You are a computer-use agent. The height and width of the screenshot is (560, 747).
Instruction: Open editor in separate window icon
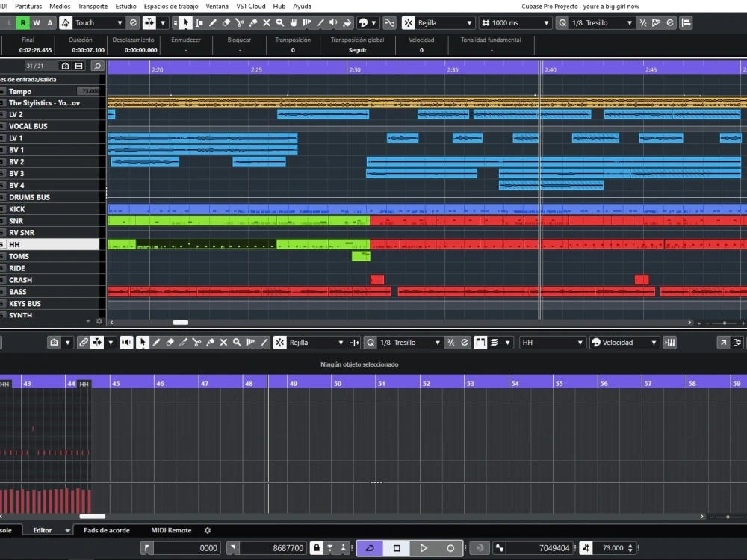[723, 343]
